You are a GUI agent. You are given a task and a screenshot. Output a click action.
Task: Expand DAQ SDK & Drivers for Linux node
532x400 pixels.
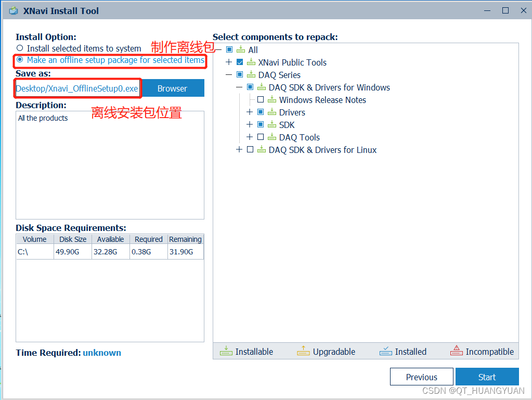239,150
